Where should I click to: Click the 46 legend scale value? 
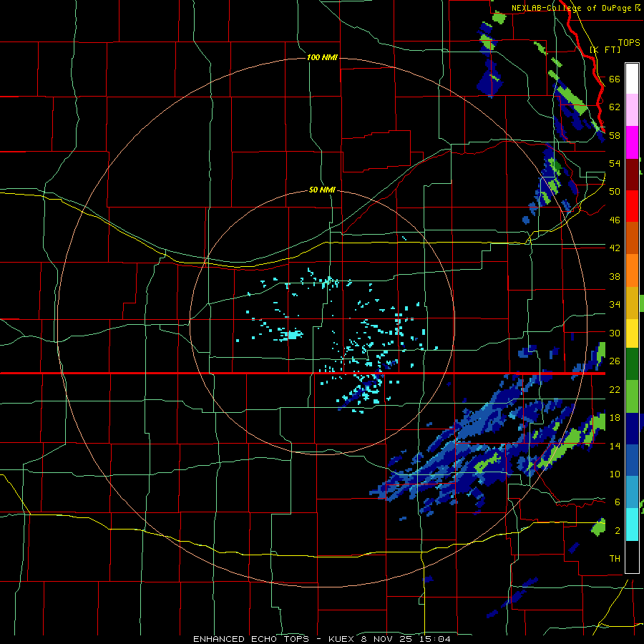click(x=615, y=220)
